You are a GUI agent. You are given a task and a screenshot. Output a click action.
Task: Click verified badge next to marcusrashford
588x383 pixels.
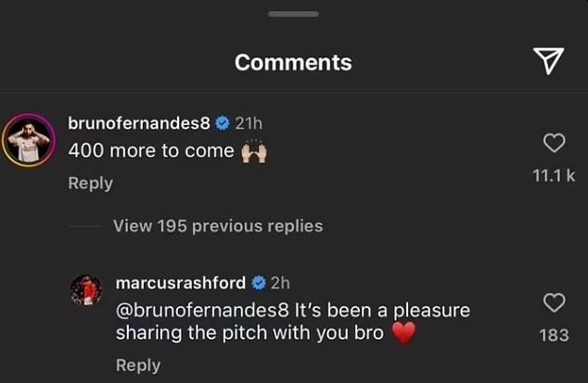[259, 283]
